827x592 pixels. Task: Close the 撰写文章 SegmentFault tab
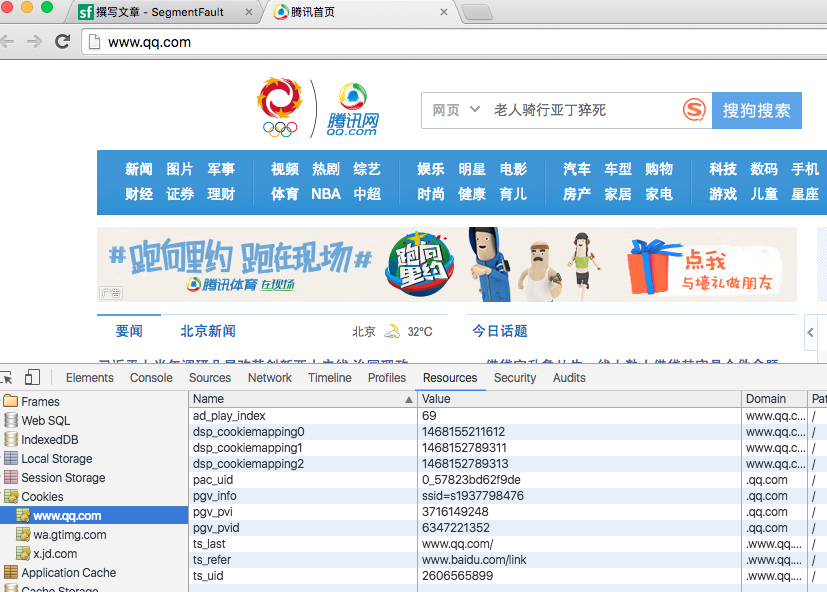click(249, 12)
